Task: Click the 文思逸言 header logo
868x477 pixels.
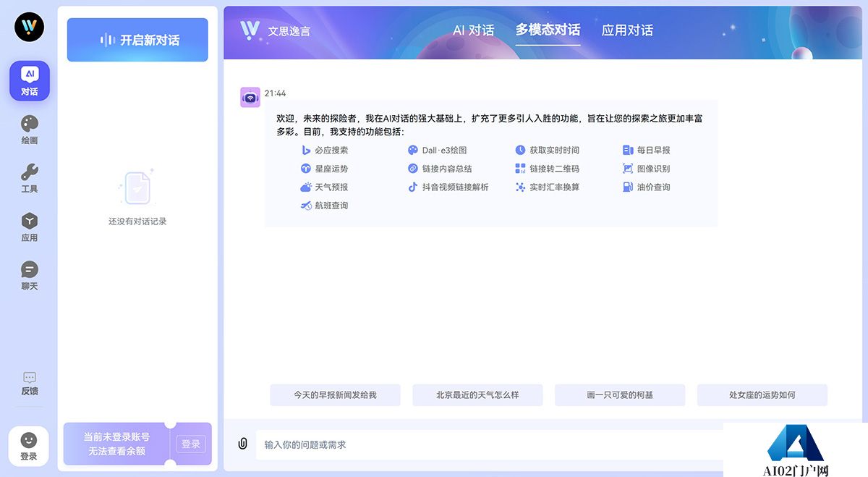Action: pyautogui.click(x=276, y=30)
